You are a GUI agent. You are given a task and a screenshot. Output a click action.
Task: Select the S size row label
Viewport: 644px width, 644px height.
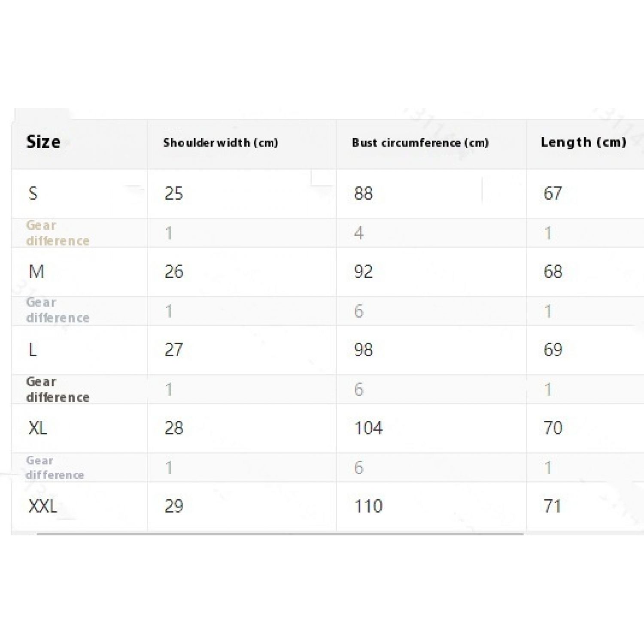[33, 194]
